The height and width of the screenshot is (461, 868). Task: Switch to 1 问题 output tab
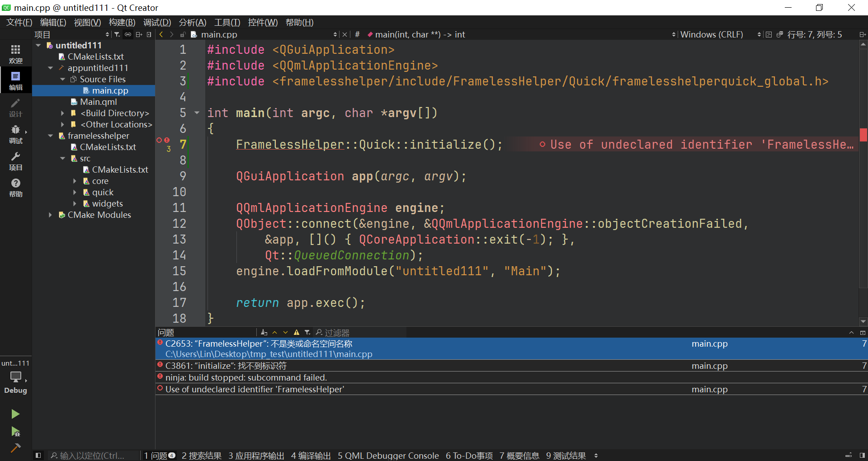click(160, 456)
